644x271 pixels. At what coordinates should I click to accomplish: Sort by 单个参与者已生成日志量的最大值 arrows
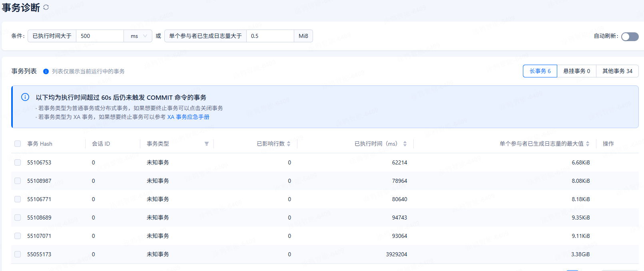pyautogui.click(x=588, y=144)
